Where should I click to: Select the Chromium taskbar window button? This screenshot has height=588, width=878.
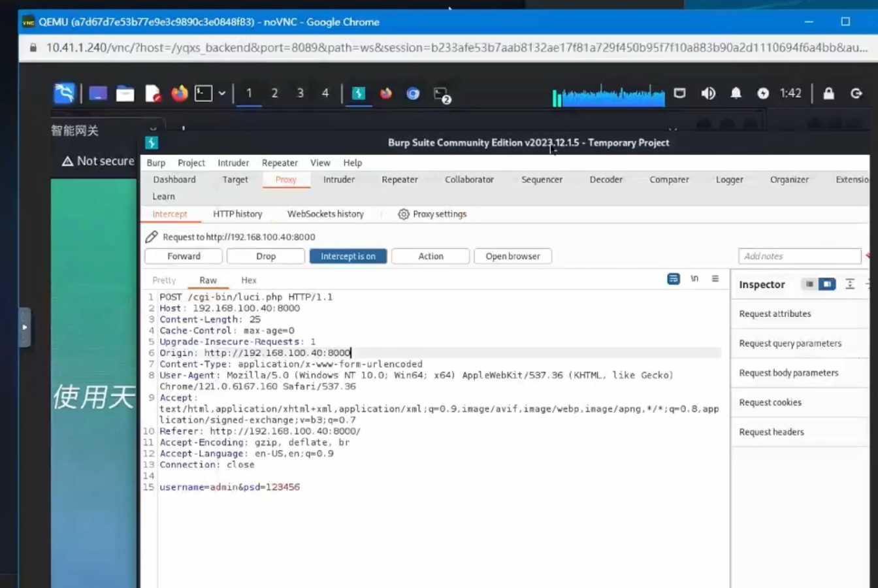pyautogui.click(x=413, y=93)
